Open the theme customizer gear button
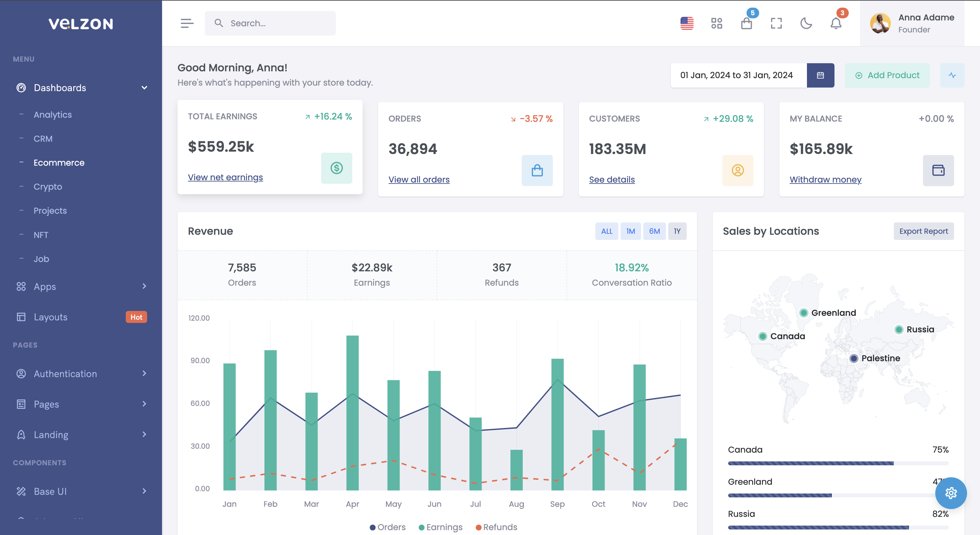 pyautogui.click(x=951, y=493)
